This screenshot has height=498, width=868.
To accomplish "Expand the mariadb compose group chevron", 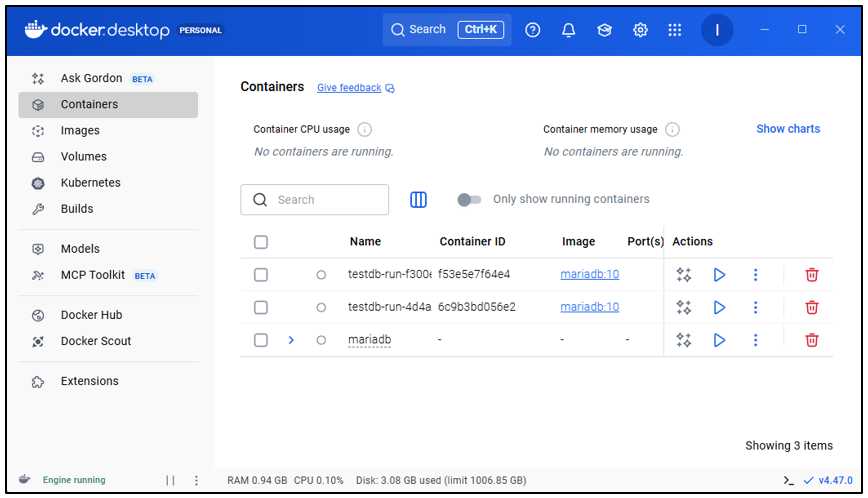I will (291, 340).
